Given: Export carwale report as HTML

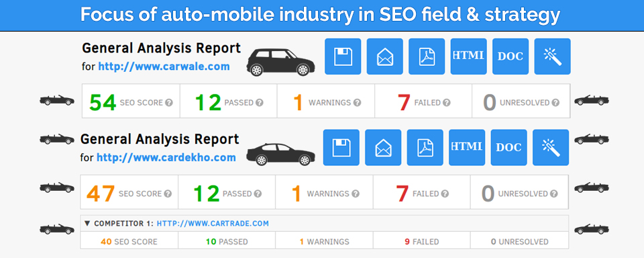Looking at the screenshot, I should click(x=469, y=56).
